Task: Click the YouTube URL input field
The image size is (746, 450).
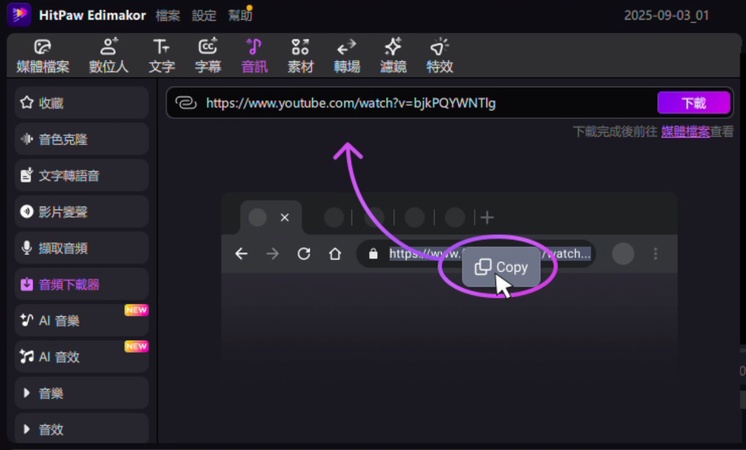Action: (420, 103)
